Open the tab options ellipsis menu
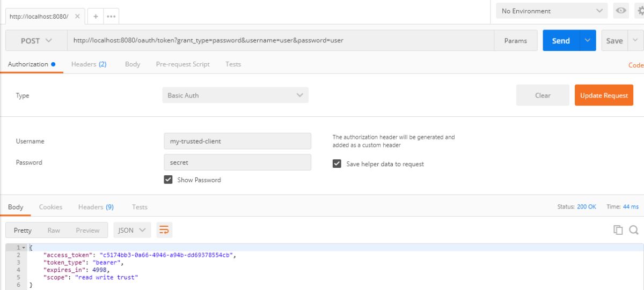The width and height of the screenshot is (644, 290). [x=111, y=16]
